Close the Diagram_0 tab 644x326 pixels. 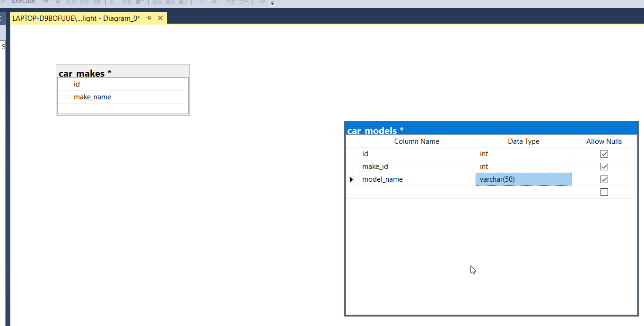point(160,18)
